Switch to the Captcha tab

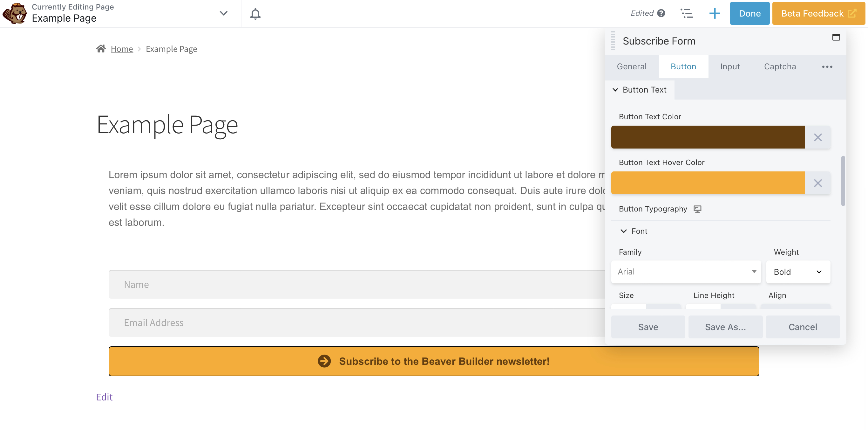click(780, 66)
